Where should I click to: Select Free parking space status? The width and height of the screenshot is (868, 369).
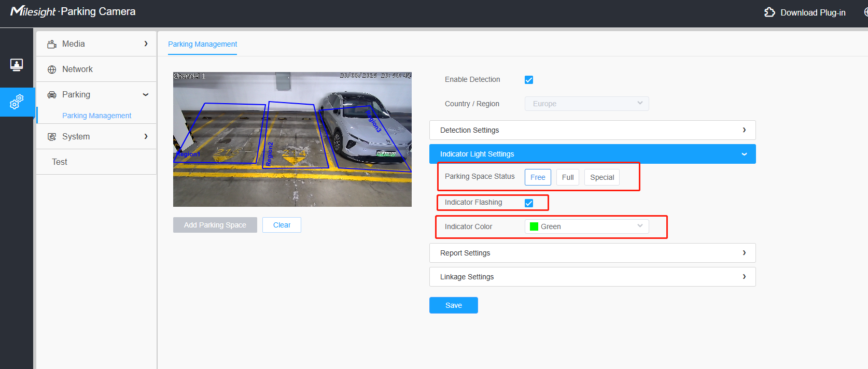coord(538,177)
